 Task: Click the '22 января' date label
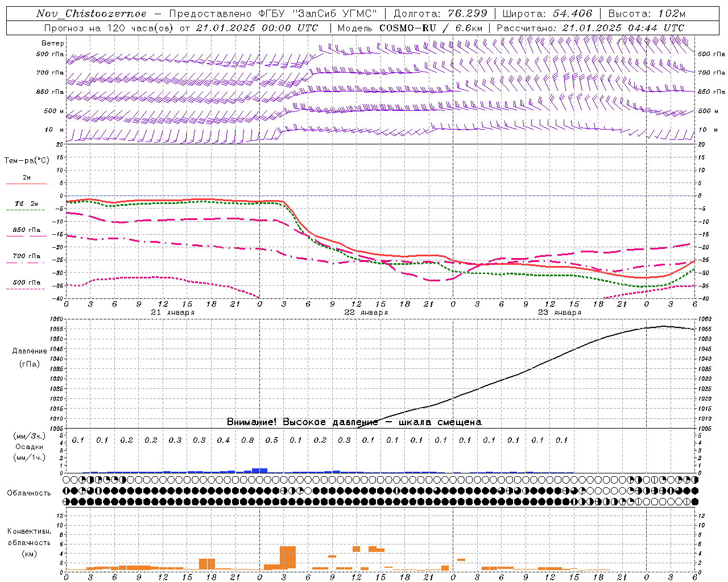click(366, 313)
